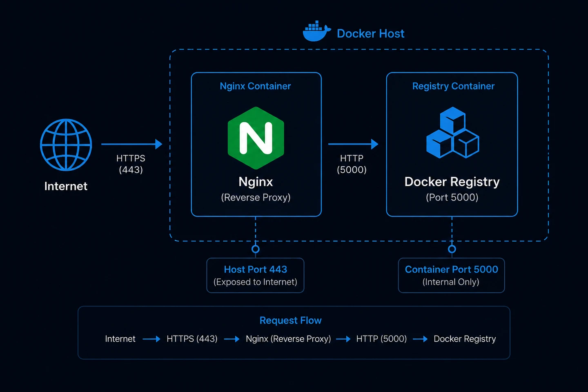Click Nginx (Reverse Proxy) in Request Flow row

pyautogui.click(x=288, y=339)
